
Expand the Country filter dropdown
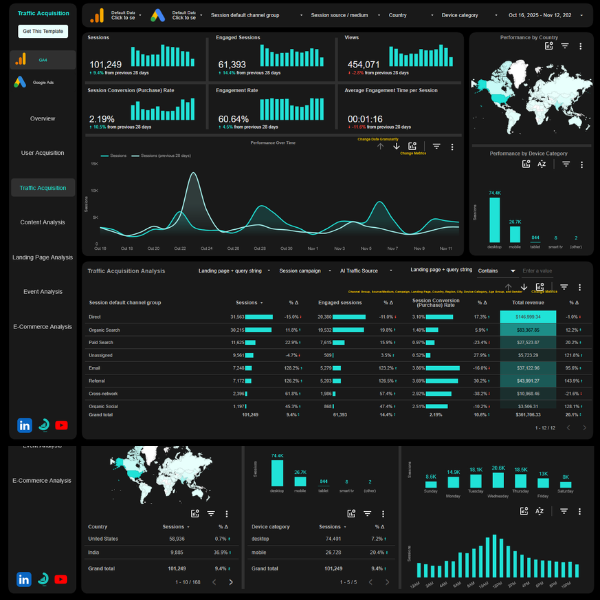411,15
